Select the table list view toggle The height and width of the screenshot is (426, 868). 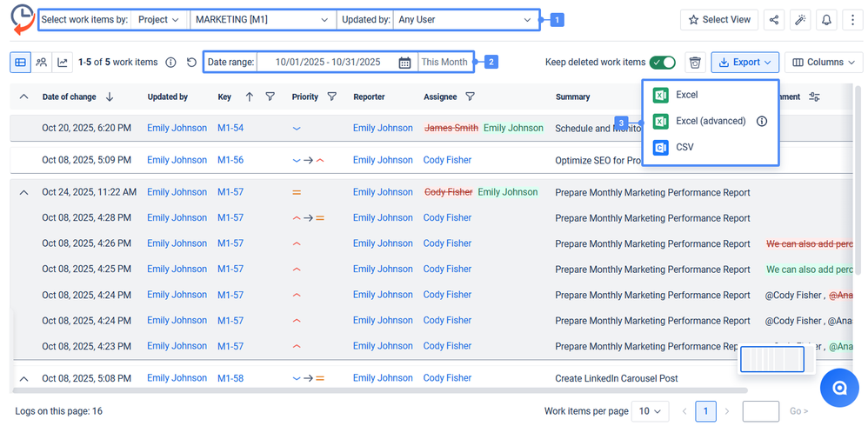click(20, 63)
